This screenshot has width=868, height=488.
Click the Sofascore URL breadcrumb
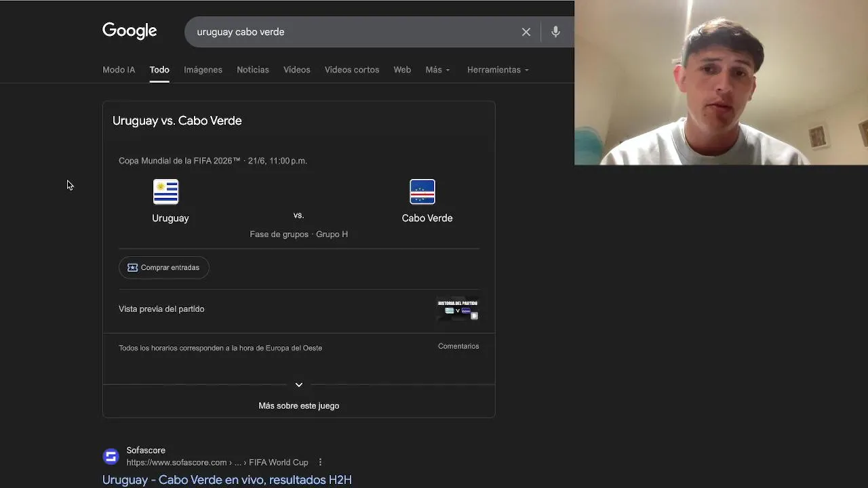(x=217, y=462)
